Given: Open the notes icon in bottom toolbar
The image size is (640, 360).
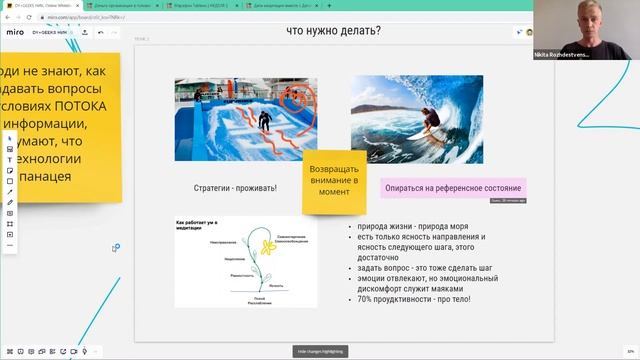Looking at the screenshot, I should (x=31, y=351).
